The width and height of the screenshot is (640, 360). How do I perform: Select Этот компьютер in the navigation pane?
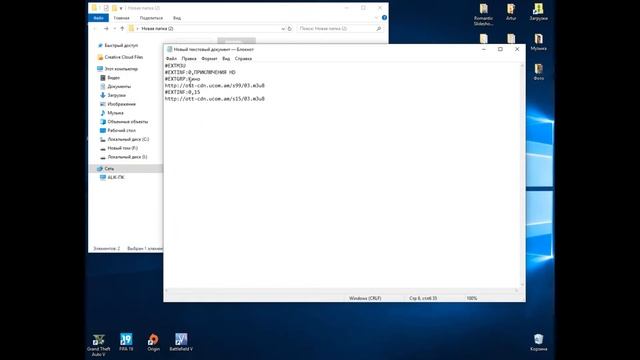click(x=121, y=69)
